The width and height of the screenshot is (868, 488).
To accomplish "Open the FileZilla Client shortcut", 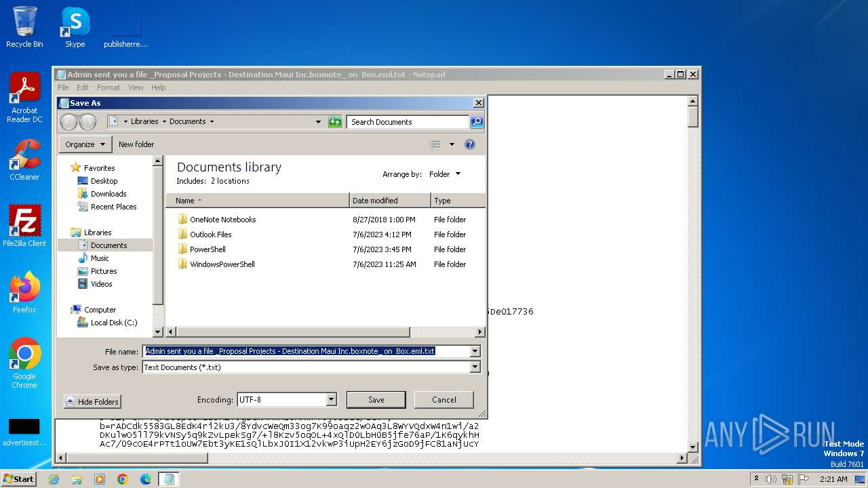I will point(24,226).
